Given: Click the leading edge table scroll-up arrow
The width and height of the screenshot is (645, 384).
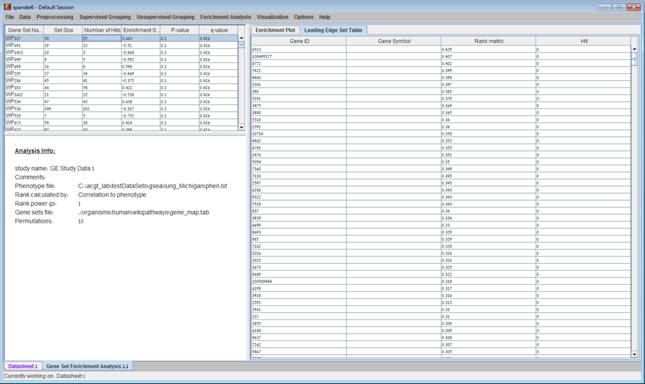Looking at the screenshot, I should pos(634,49).
